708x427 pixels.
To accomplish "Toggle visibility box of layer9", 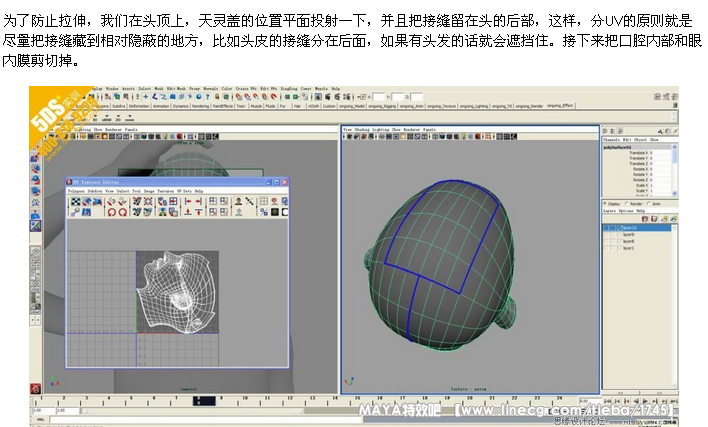I will pyautogui.click(x=606, y=235).
